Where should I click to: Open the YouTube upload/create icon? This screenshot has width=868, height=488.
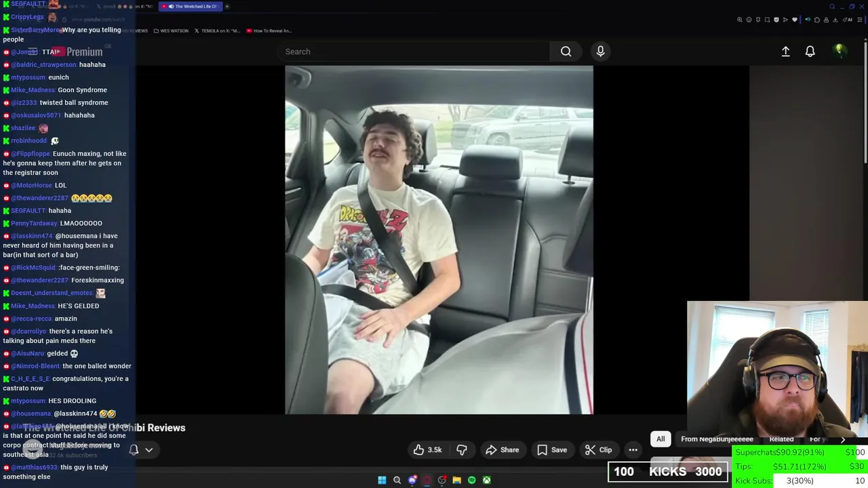click(x=785, y=52)
